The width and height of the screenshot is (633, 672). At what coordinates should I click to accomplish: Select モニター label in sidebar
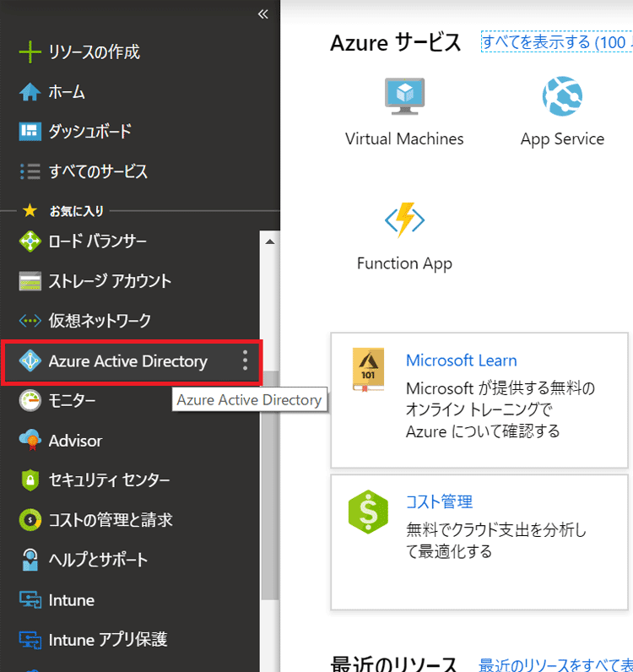[72, 400]
